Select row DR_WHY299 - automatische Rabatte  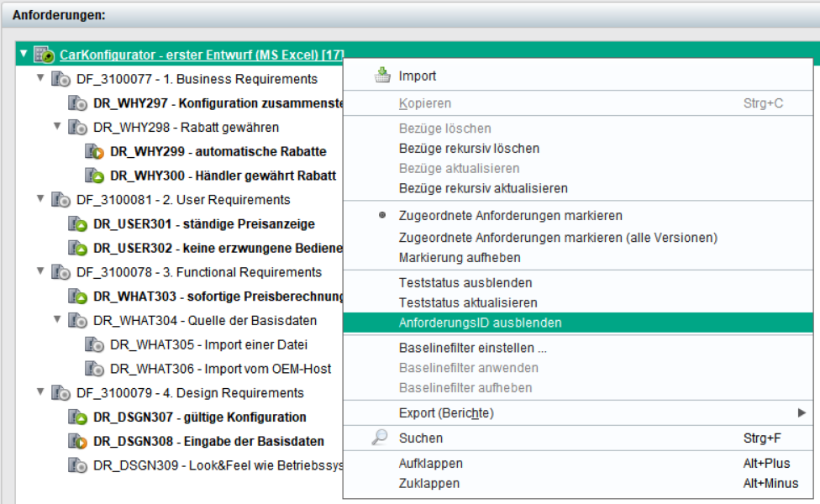218,151
